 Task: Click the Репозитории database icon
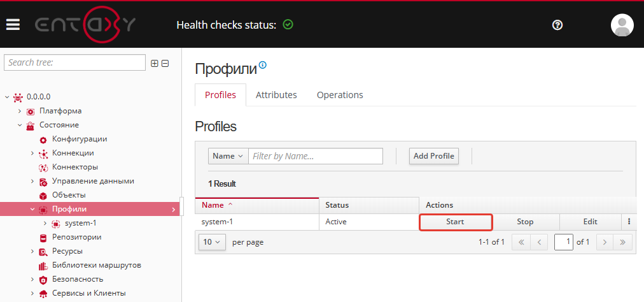[43, 238]
